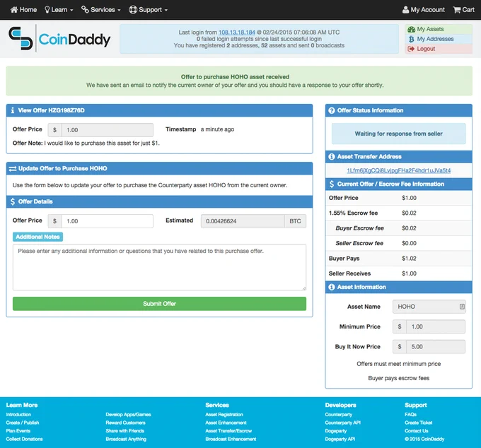
Task: Open footer FAQs link
Action: 410,415
